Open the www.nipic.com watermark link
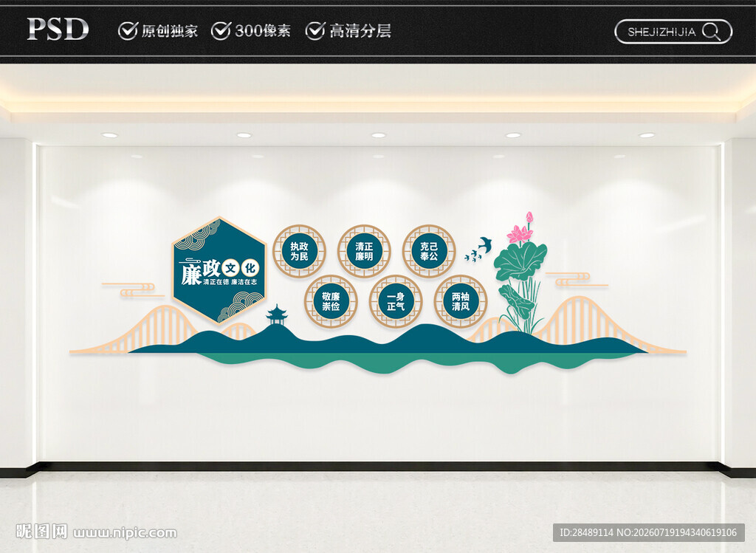The image size is (756, 553). (125, 533)
